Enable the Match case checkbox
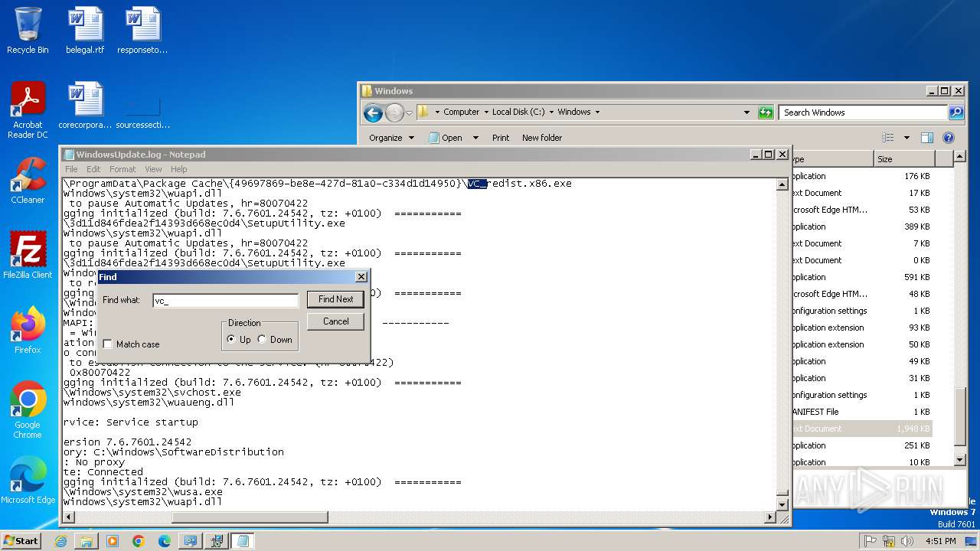The image size is (980, 551). coord(108,344)
